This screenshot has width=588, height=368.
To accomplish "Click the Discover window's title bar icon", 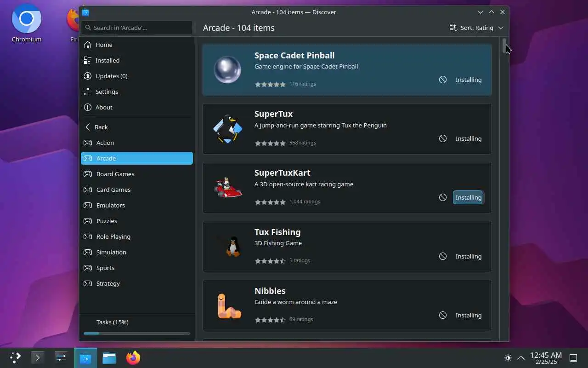I will (85, 12).
